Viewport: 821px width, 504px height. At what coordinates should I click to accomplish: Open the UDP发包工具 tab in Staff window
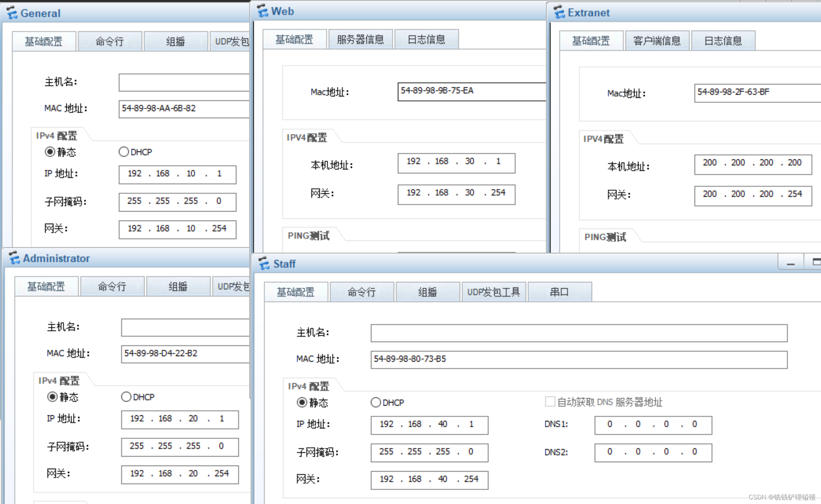494,292
